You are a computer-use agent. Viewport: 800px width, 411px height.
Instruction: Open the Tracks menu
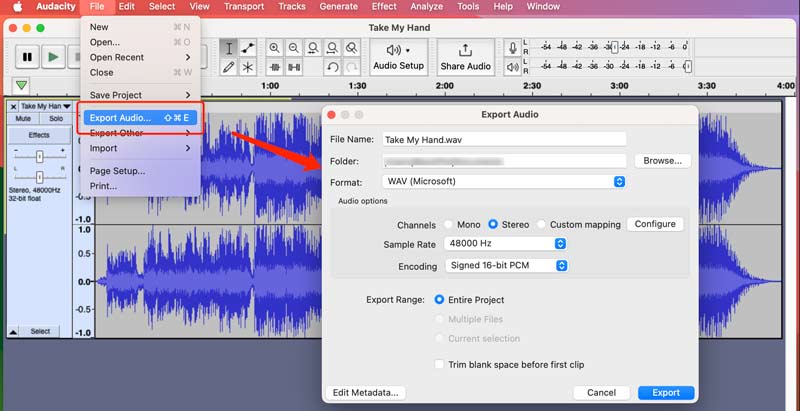(x=292, y=7)
